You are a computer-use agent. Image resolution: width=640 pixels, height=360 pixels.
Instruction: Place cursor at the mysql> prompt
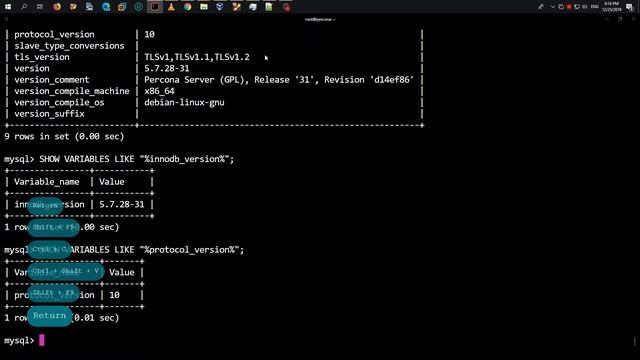click(42, 340)
